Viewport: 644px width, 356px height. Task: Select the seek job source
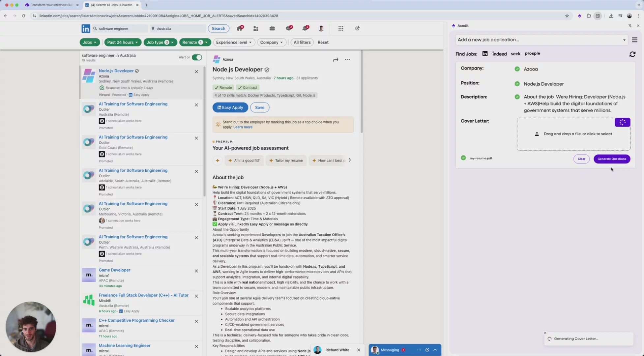515,54
